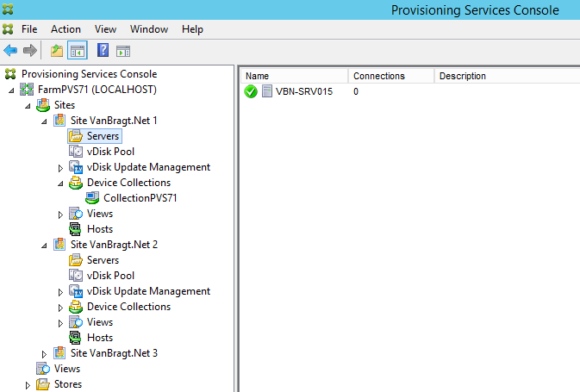
Task: Click the Provisioning Services Console root icon
Action: click(10, 74)
